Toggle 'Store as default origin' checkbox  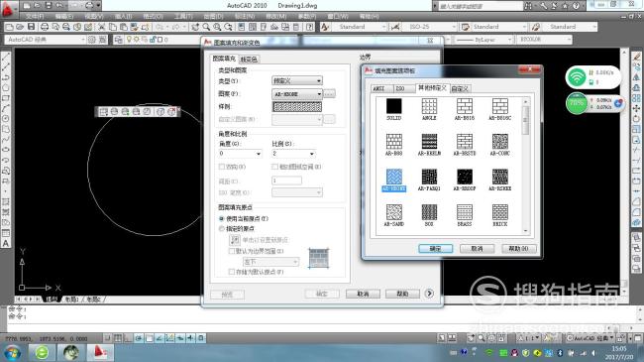click(232, 272)
